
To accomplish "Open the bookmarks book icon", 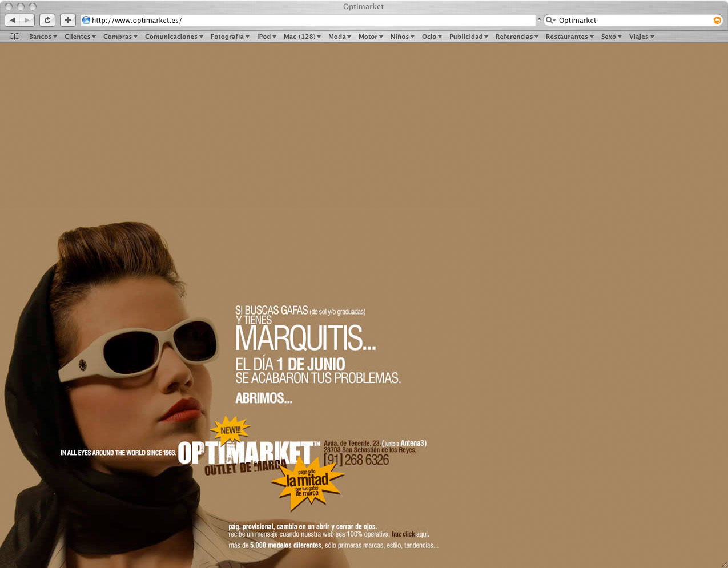I will [x=15, y=37].
